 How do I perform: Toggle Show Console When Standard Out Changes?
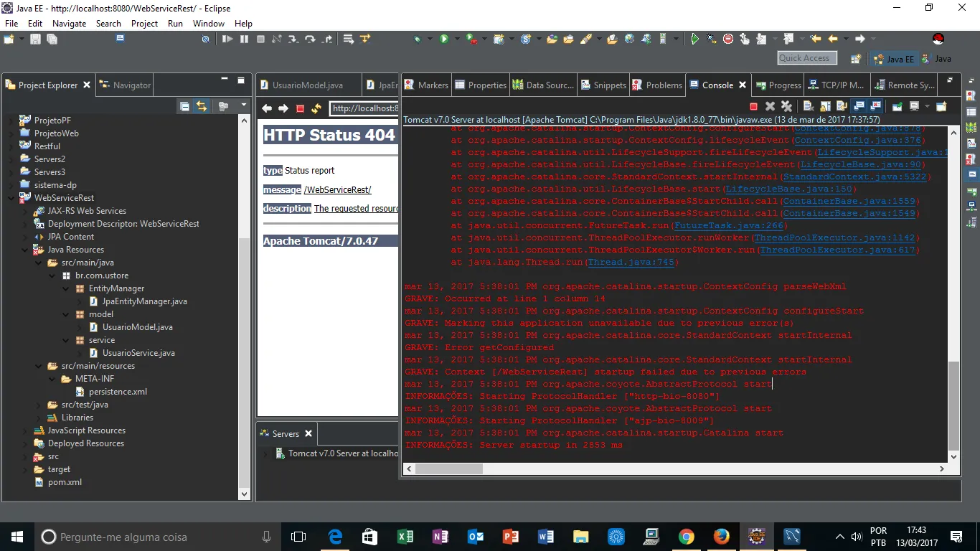coord(859,106)
